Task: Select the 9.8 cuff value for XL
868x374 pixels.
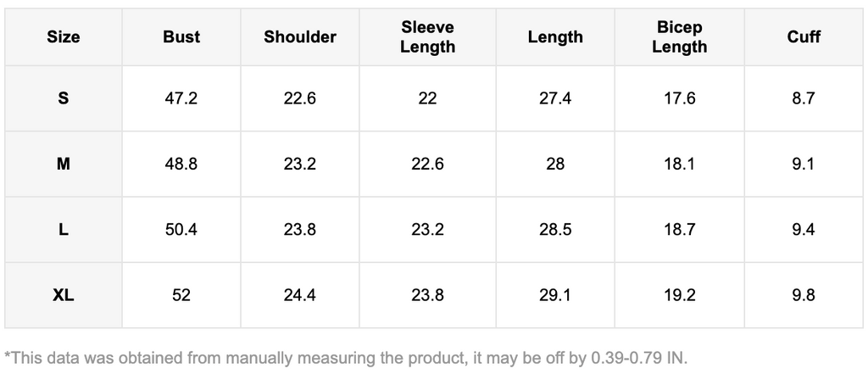Action: coord(804,295)
